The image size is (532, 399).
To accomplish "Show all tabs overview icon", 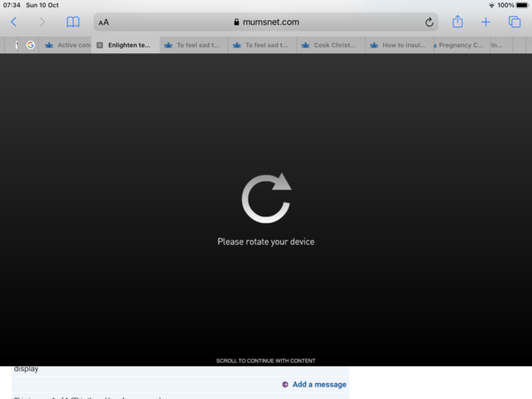I will [x=514, y=21].
